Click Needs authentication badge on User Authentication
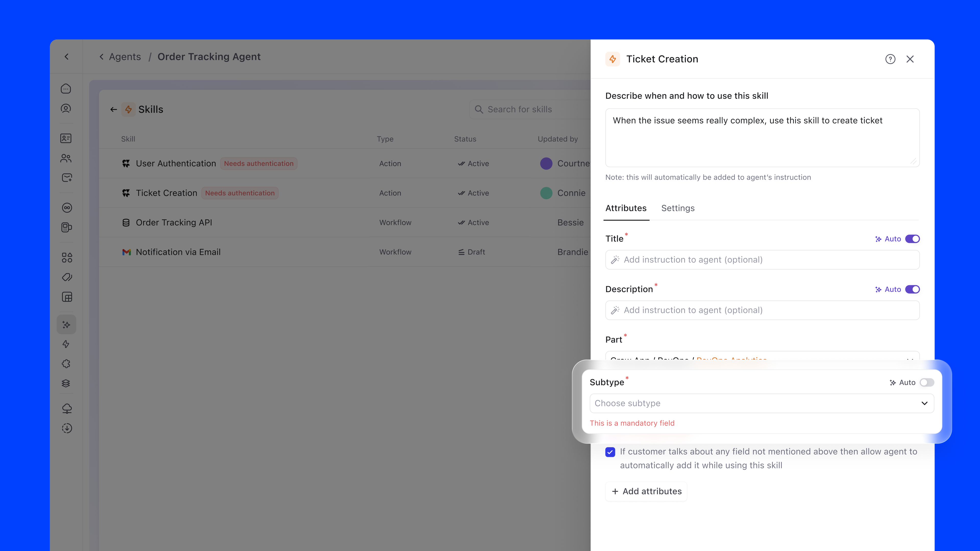This screenshot has height=551, width=980. pos(259,164)
